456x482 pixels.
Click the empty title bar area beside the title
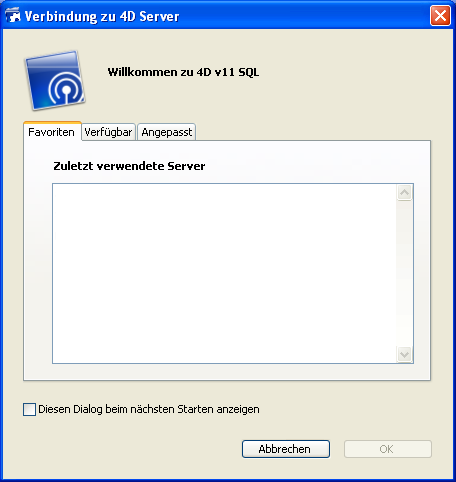click(303, 16)
